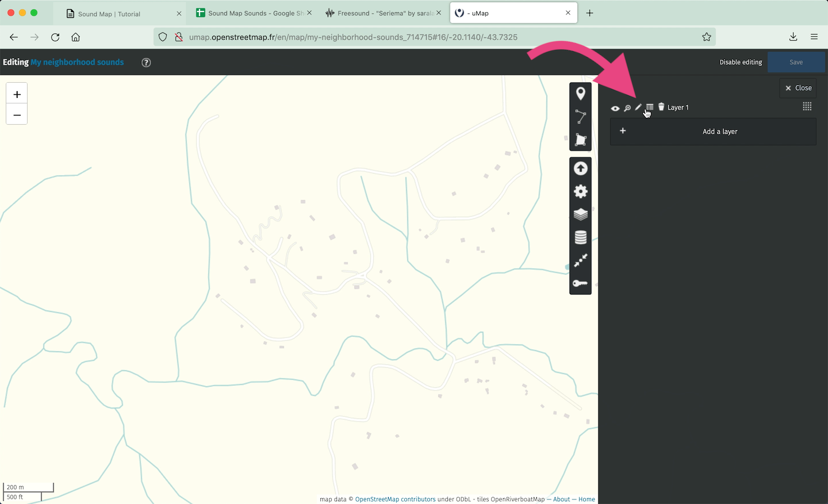Edit Layer 1 with the pencil icon
Viewport: 828px width, 504px height.
(638, 107)
